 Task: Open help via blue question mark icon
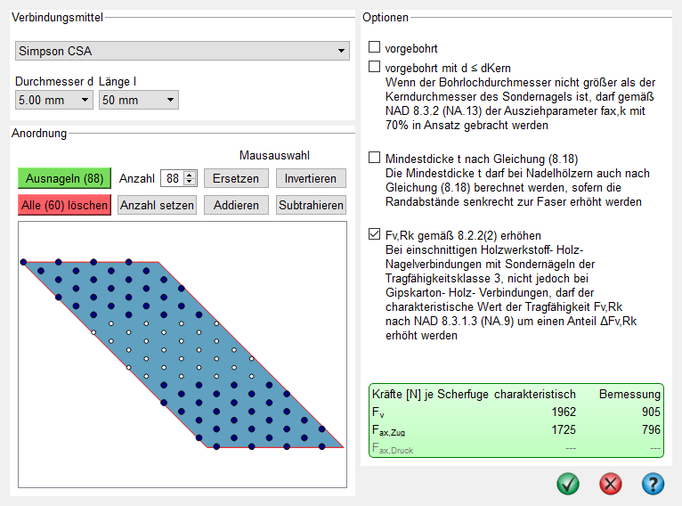[x=653, y=484]
